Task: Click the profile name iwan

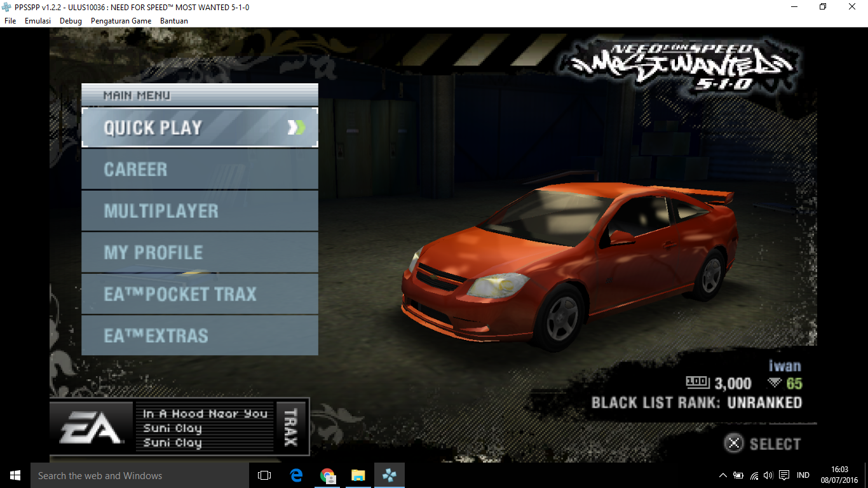Action: click(785, 366)
